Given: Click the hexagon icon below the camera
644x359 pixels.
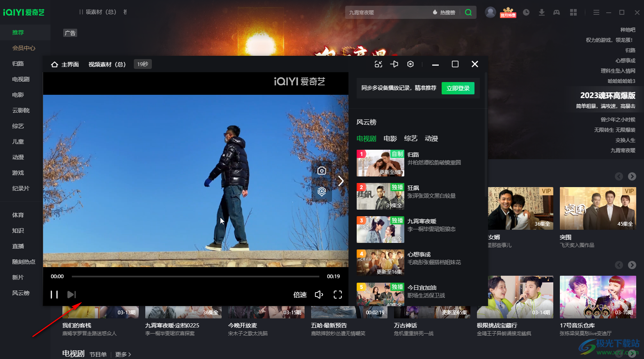Looking at the screenshot, I should (322, 192).
